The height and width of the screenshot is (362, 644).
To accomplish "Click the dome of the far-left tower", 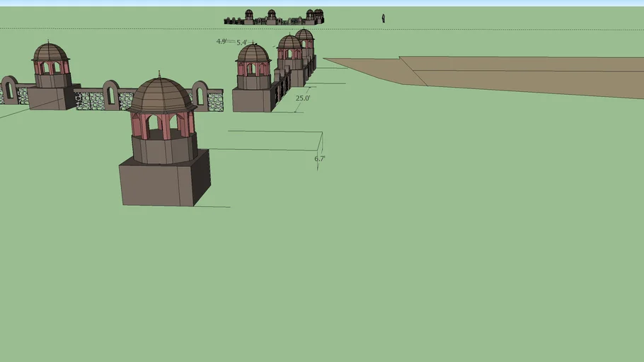I will click(x=50, y=52).
